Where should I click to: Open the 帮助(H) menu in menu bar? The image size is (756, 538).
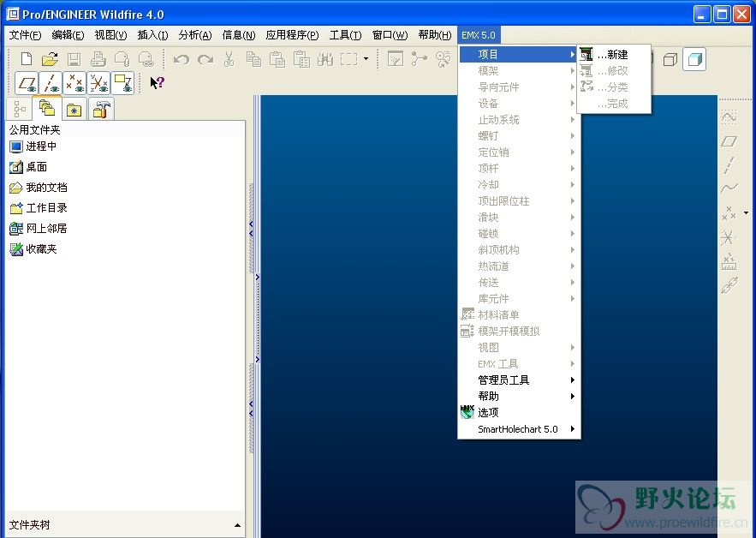click(434, 35)
